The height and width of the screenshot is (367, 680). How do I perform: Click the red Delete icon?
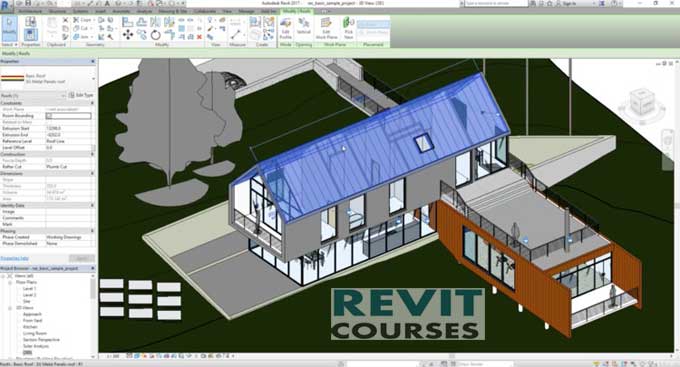click(x=199, y=37)
